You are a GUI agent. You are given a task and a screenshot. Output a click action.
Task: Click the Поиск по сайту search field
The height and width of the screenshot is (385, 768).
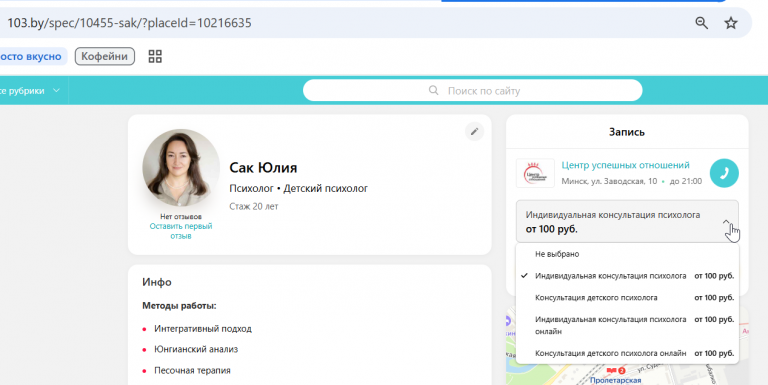coord(472,90)
